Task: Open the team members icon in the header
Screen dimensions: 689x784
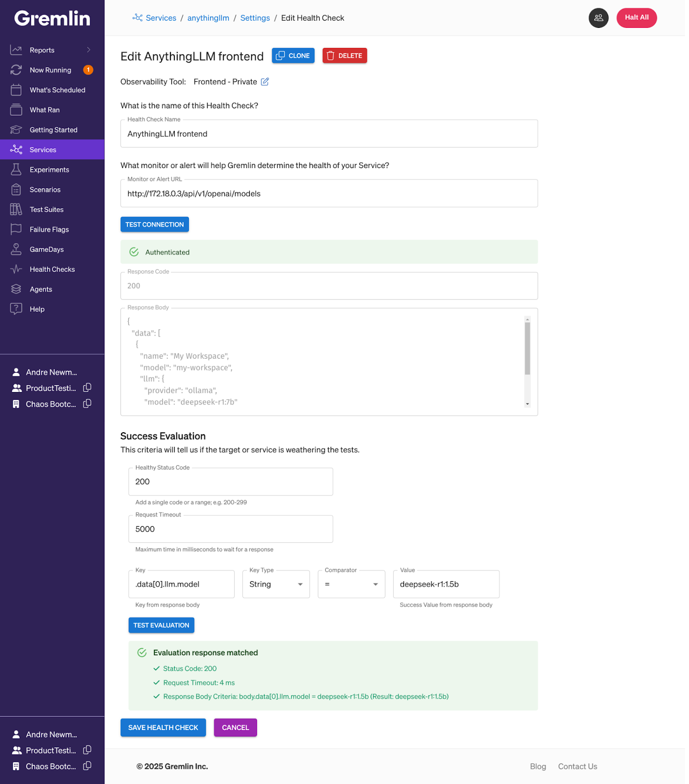Action: coord(598,18)
